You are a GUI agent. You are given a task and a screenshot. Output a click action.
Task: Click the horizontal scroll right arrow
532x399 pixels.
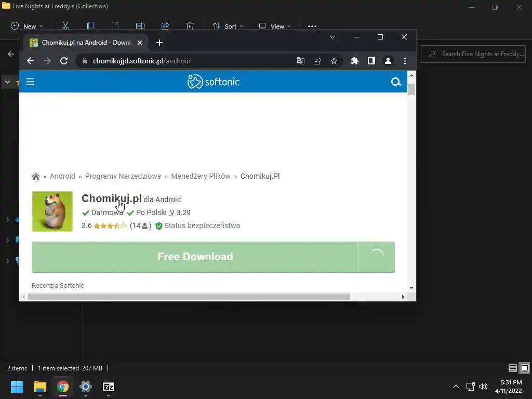(x=403, y=297)
